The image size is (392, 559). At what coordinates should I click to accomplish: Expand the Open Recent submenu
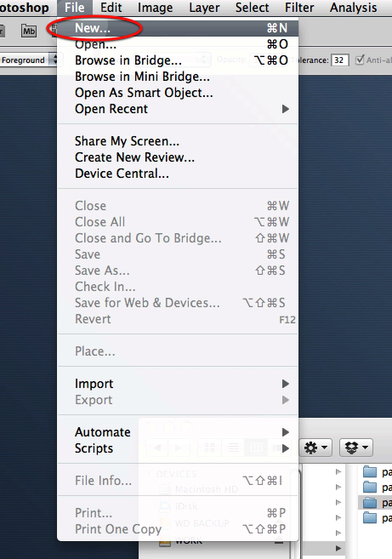pos(179,109)
